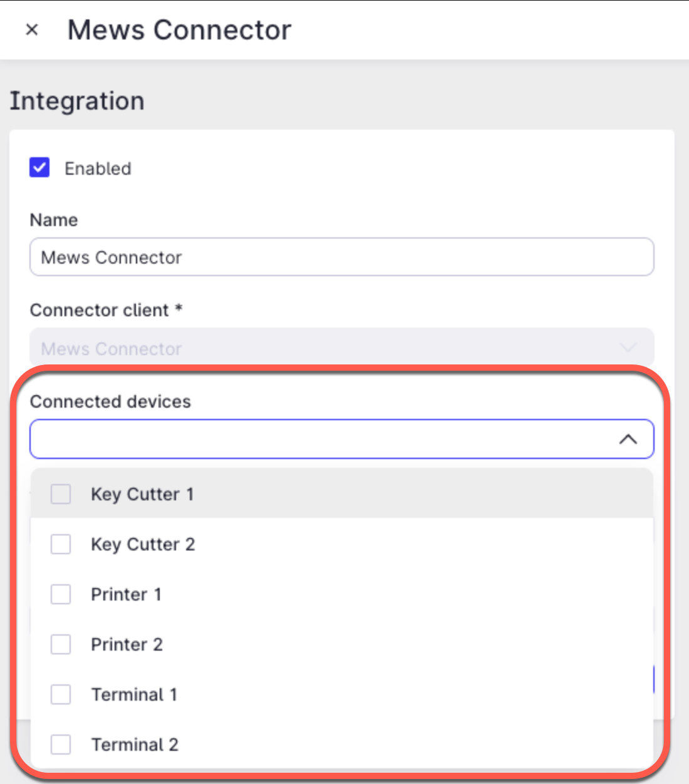689x784 pixels.
Task: Enable Printer 1 in the device list
Action: [60, 594]
